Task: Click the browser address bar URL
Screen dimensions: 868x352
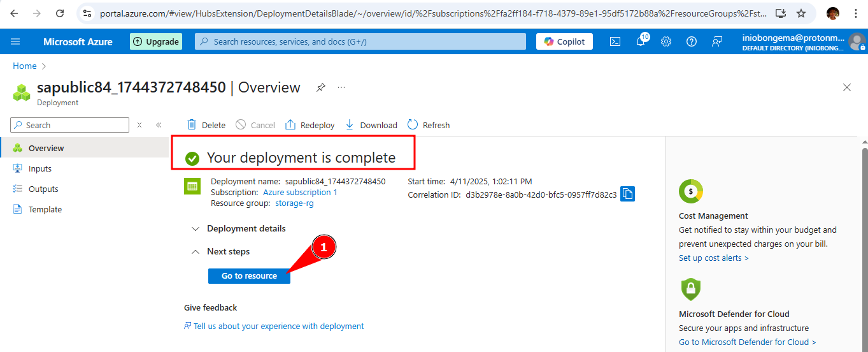Action: (433, 13)
